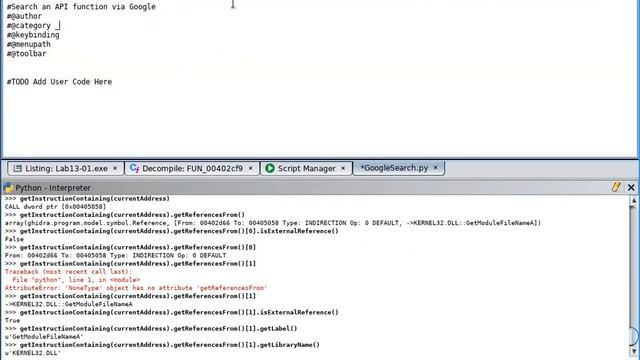Click command ending '.getReferencesFrom()' without index
Viewport: 640px width, 360px height.
point(125,215)
